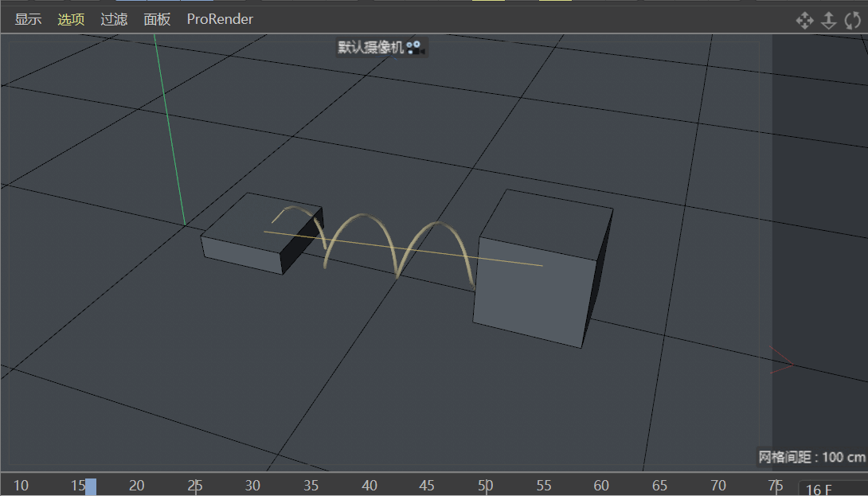868x496 pixels.
Task: Click the 默认摄像机 camera label
Action: (x=370, y=47)
